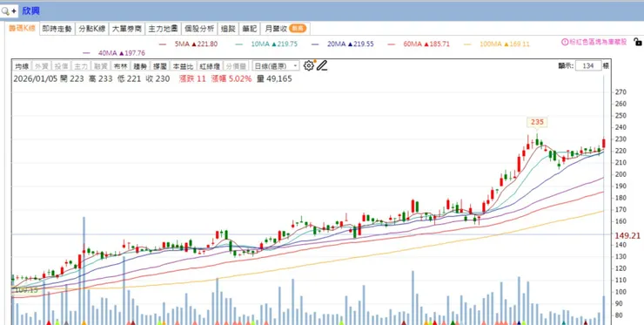Toggle the 本益比 overlay
644x325 pixels.
pyautogui.click(x=183, y=66)
